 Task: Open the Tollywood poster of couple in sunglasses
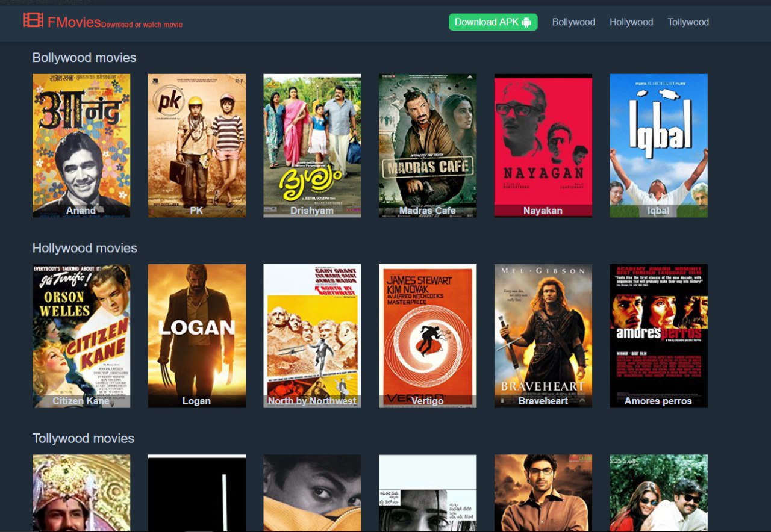(658, 493)
